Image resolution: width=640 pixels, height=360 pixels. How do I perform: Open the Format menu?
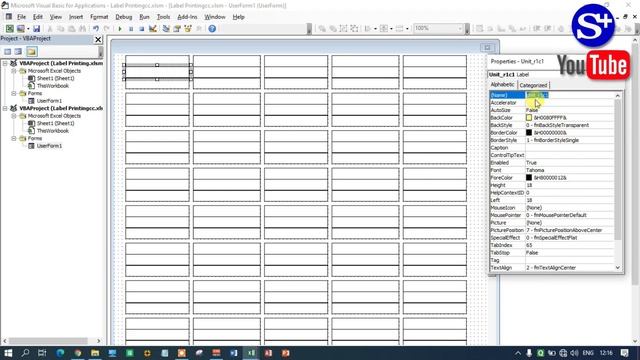tap(99, 17)
